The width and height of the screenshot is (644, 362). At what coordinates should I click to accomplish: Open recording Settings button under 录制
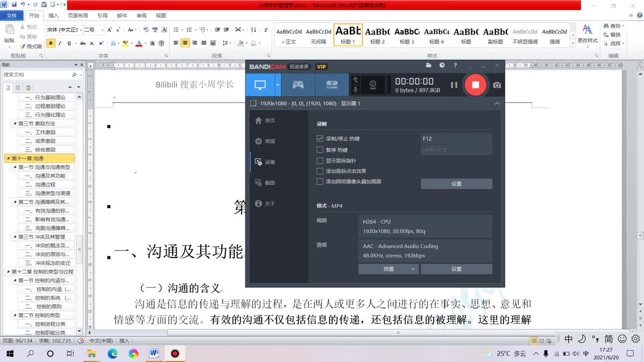[x=456, y=184]
